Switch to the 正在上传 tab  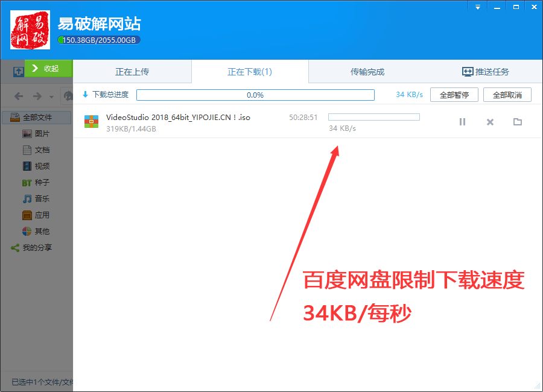click(132, 72)
